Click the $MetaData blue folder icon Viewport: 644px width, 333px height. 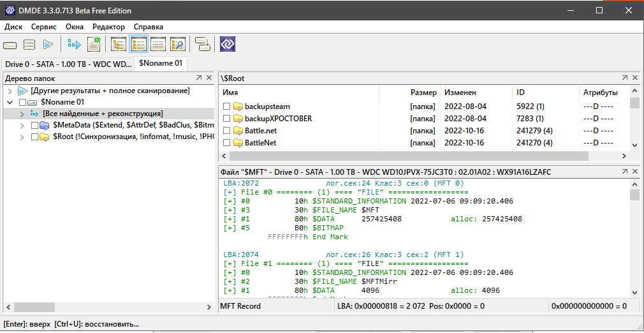pyautogui.click(x=45, y=125)
